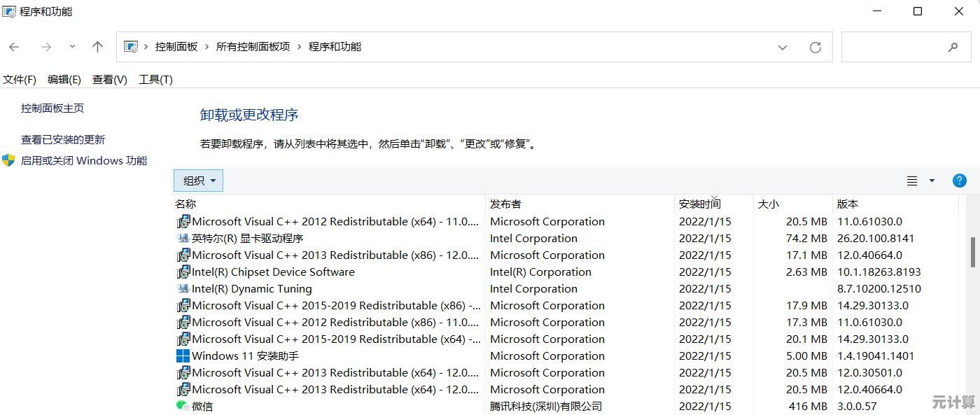Refresh the Programs and Features list
980x415 pixels.
815,48
